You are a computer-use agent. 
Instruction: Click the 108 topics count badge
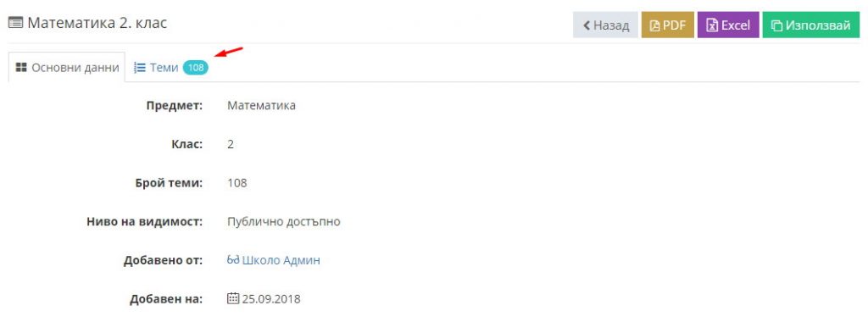pos(196,68)
